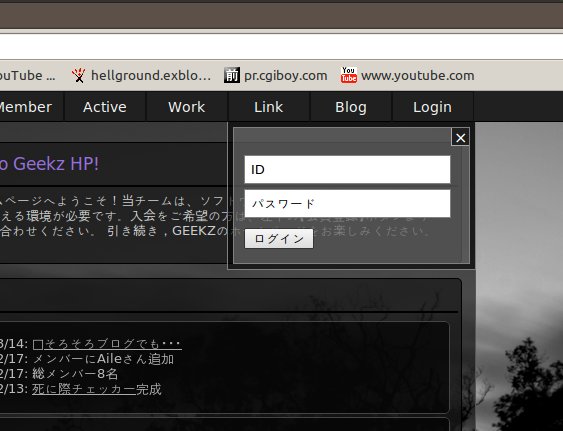Image resolution: width=563 pixels, height=431 pixels.
Task: Click the browser address bar
Action: [x=282, y=47]
